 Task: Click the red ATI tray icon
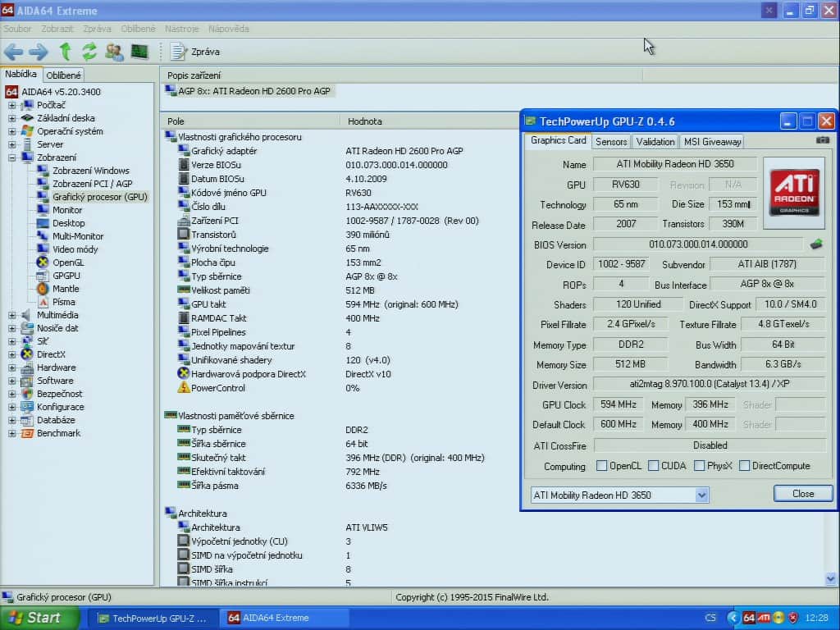[x=764, y=618]
